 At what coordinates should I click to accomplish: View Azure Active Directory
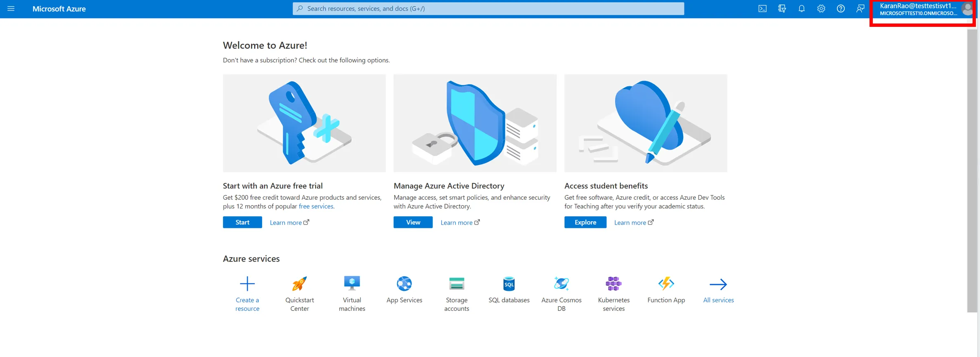click(413, 222)
